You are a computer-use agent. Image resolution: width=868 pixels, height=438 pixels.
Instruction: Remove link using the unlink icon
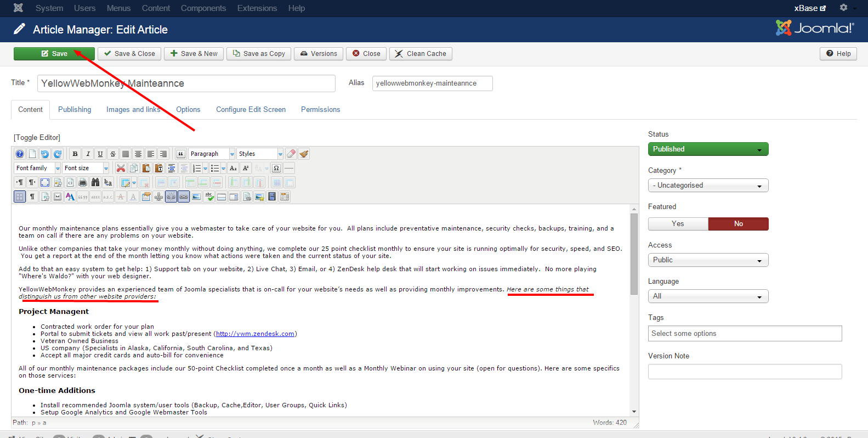click(x=171, y=196)
